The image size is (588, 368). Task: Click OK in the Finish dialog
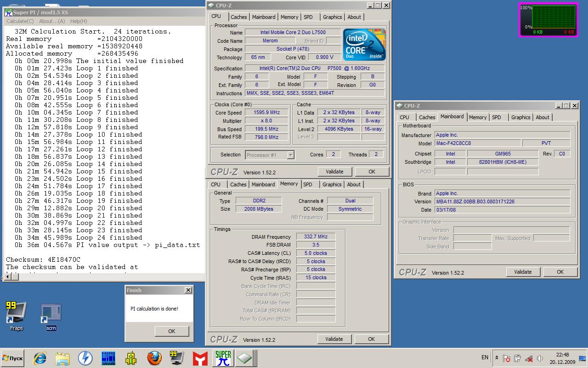coord(171,331)
